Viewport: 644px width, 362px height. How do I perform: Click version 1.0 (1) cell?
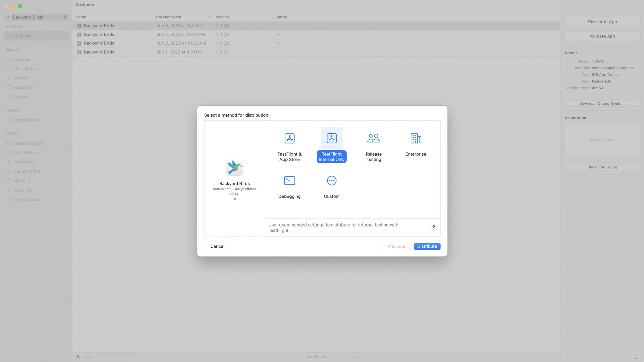pyautogui.click(x=222, y=52)
